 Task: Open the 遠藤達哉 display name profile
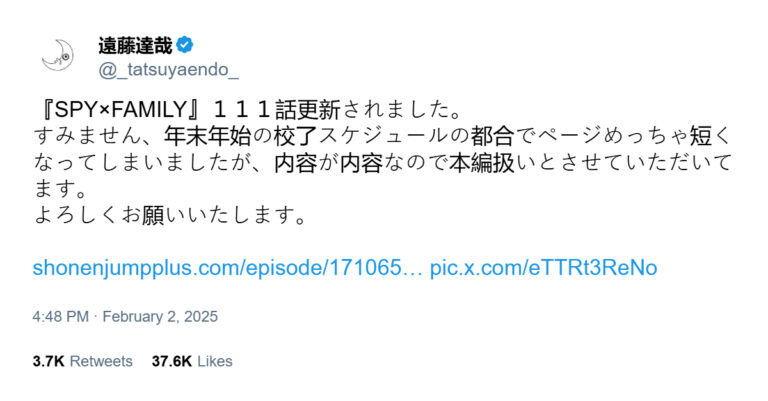(x=135, y=46)
